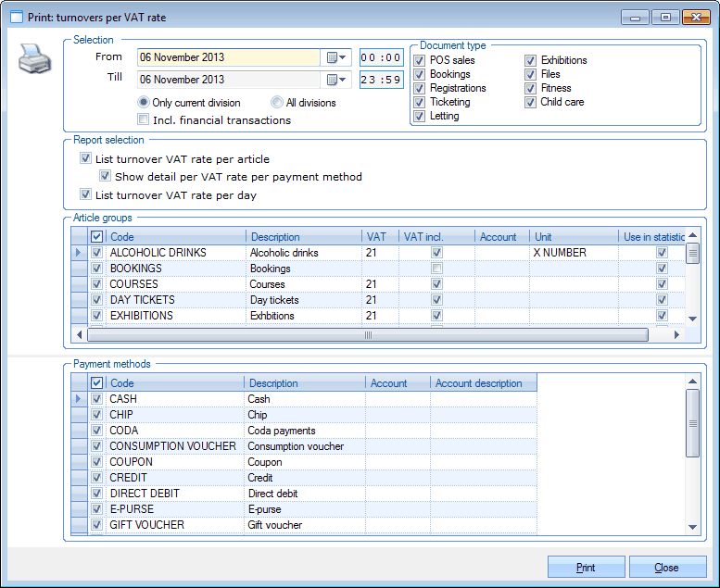Toggle List turnover VAT rate per day

pos(86,195)
